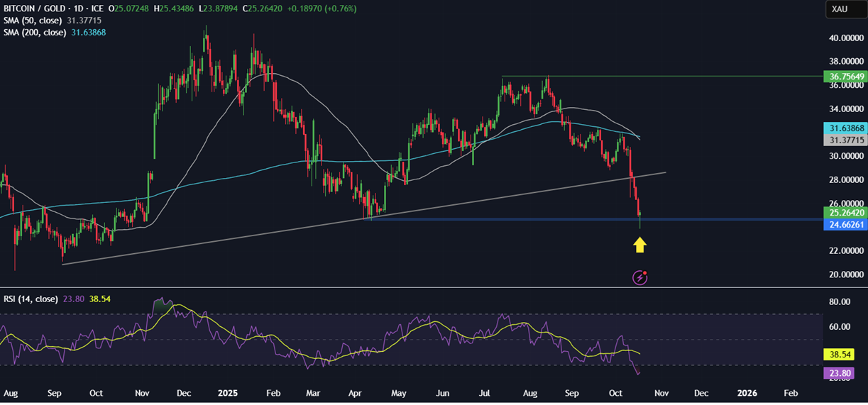Click the purple lightning event icon

tap(639, 277)
